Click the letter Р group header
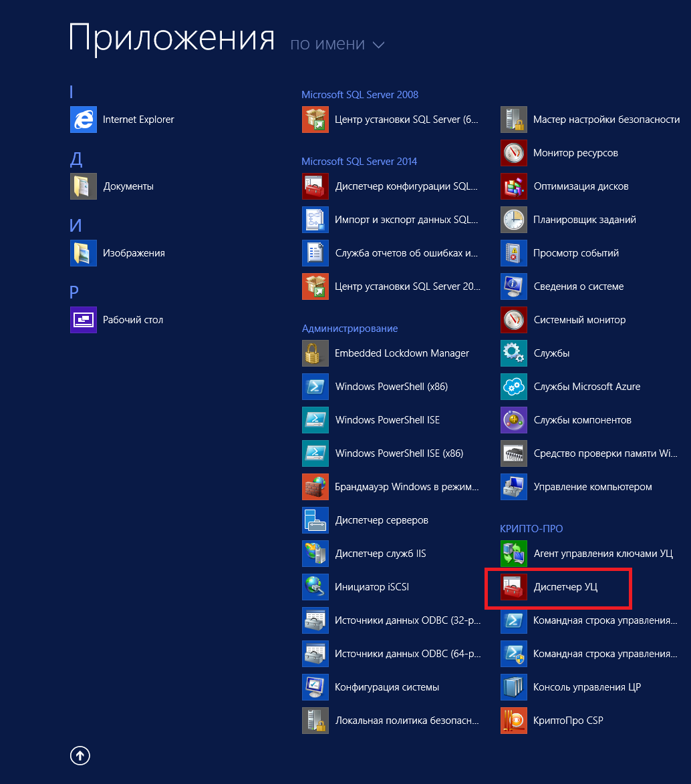The width and height of the screenshot is (691, 784). click(74, 292)
